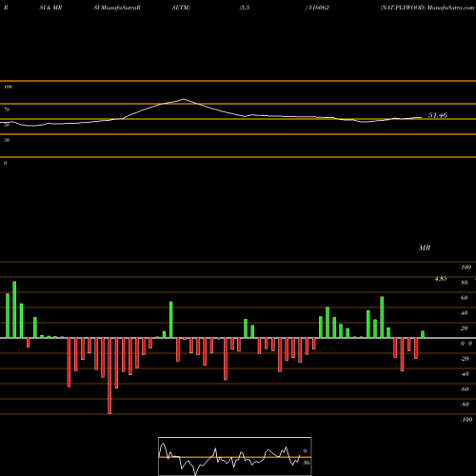Screen dimensions: 476x476
Task: Click the -40 label on MR axis
Action: 465,374
